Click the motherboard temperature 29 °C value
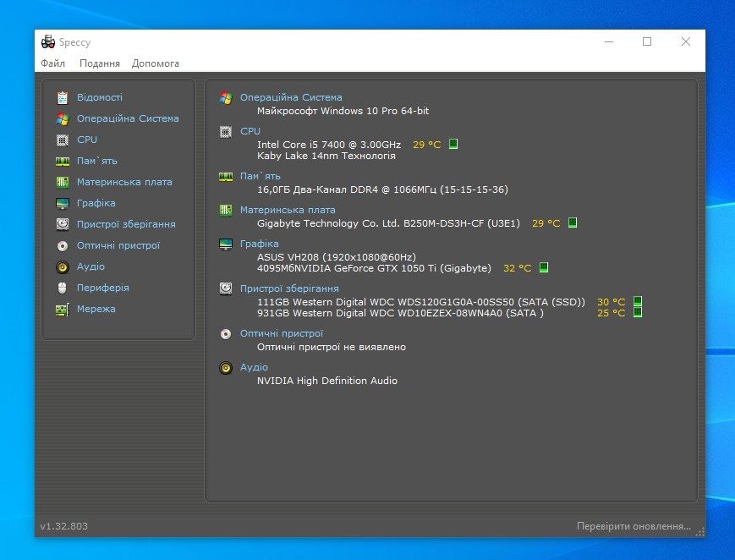735x560 pixels. [x=546, y=223]
